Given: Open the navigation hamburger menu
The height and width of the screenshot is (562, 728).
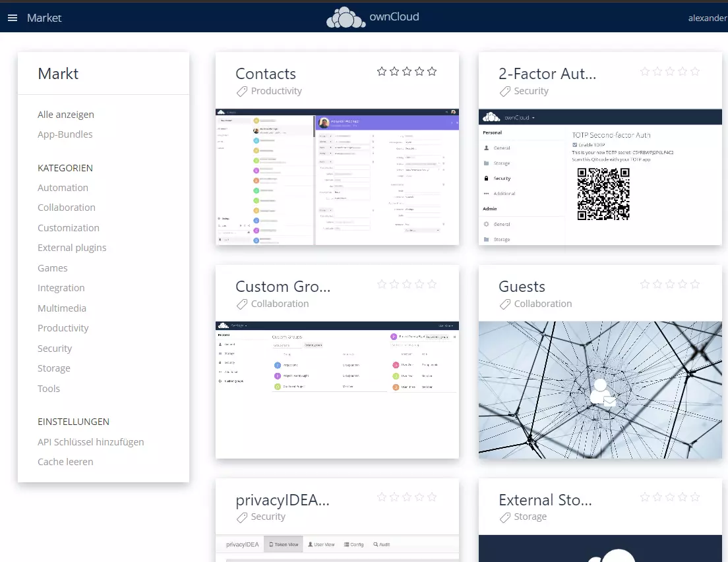Looking at the screenshot, I should (13, 18).
